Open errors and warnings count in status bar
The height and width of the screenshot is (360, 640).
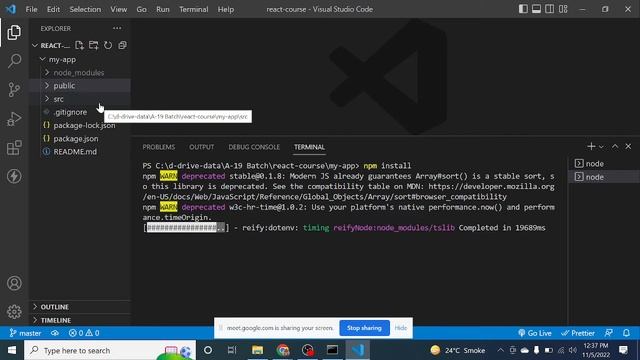click(84, 333)
